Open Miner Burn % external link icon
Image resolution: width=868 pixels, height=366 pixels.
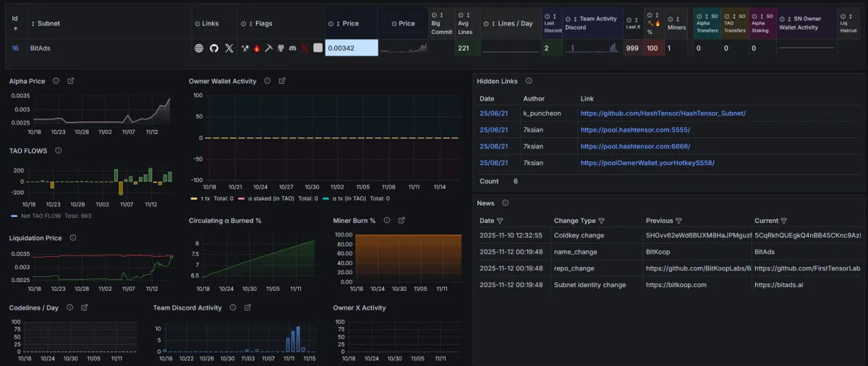[x=401, y=221]
